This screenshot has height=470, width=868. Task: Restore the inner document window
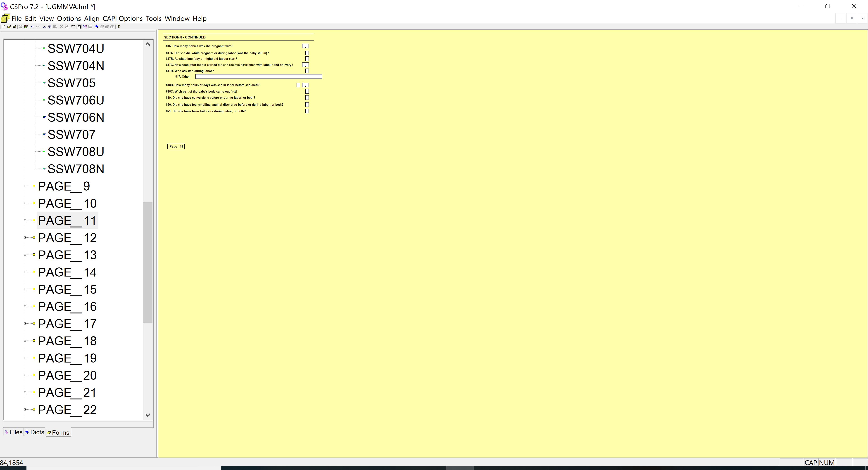pyautogui.click(x=851, y=19)
